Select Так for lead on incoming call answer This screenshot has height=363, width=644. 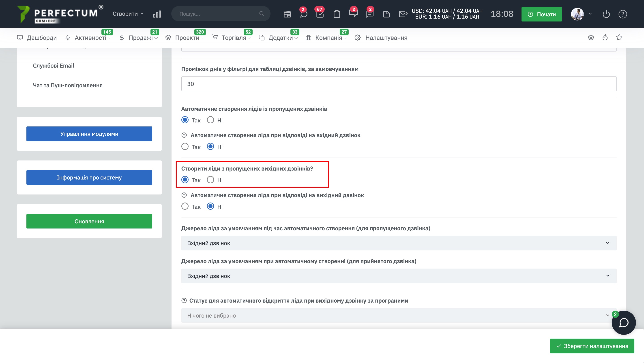185,147
